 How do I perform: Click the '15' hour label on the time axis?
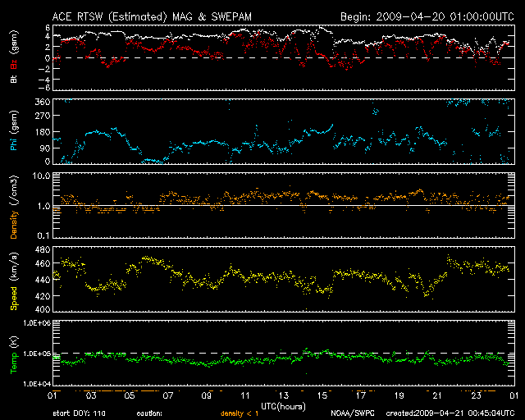322,396
